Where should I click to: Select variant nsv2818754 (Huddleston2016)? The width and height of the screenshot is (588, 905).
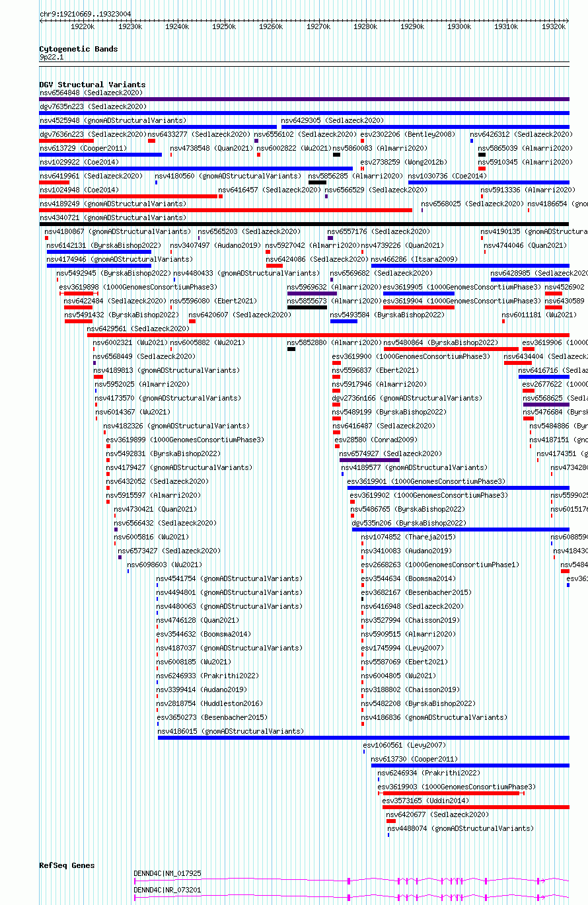pyautogui.click(x=209, y=703)
